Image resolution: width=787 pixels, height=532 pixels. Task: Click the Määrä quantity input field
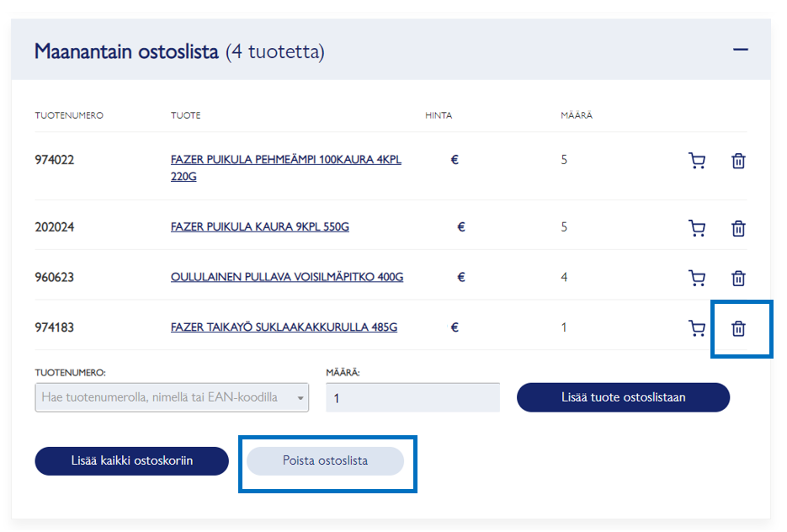(412, 398)
